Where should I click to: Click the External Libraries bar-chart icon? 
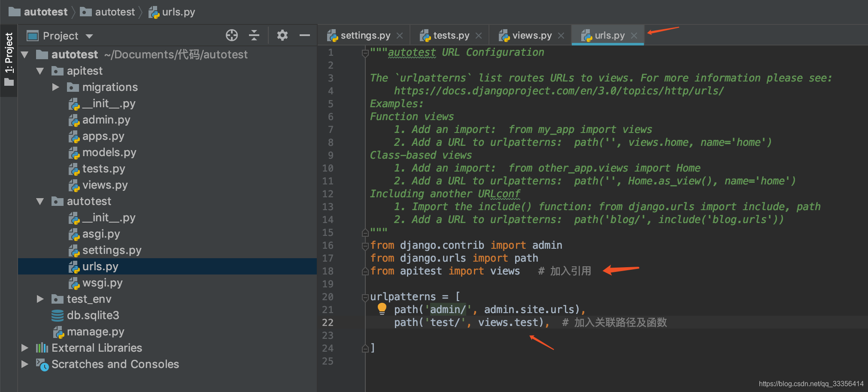(42, 348)
